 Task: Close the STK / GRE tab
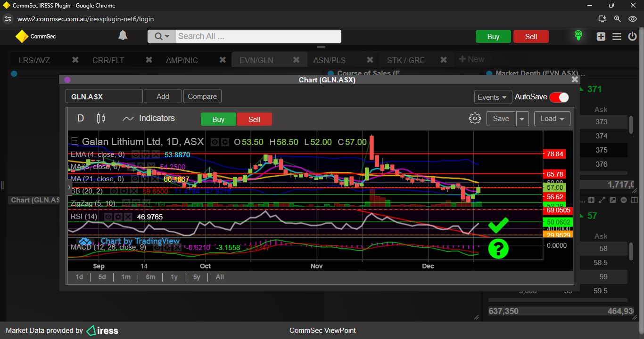pyautogui.click(x=444, y=60)
